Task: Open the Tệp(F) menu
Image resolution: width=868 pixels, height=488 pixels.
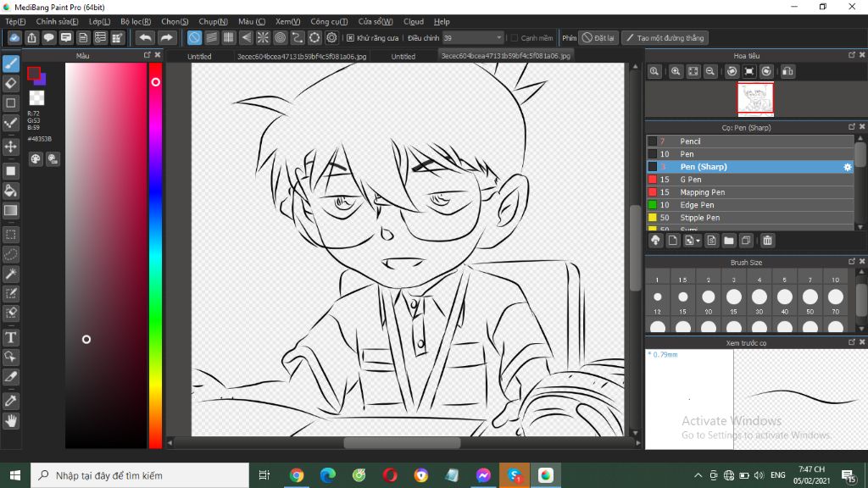Action: point(15,21)
